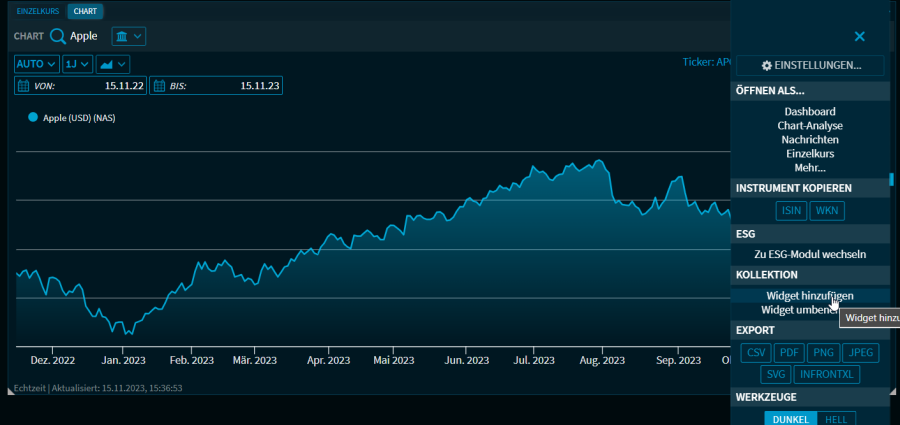Click the VON start date field
This screenshot has width=900, height=425.
pos(90,86)
